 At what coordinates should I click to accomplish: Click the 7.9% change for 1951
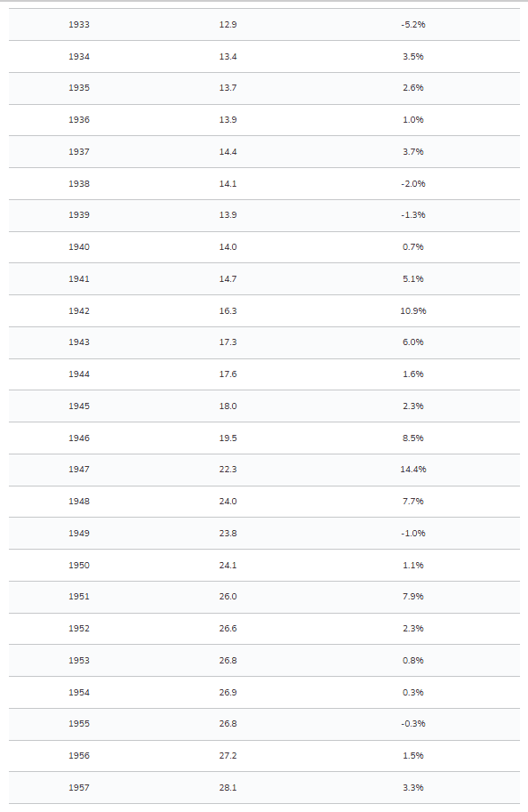[413, 597]
